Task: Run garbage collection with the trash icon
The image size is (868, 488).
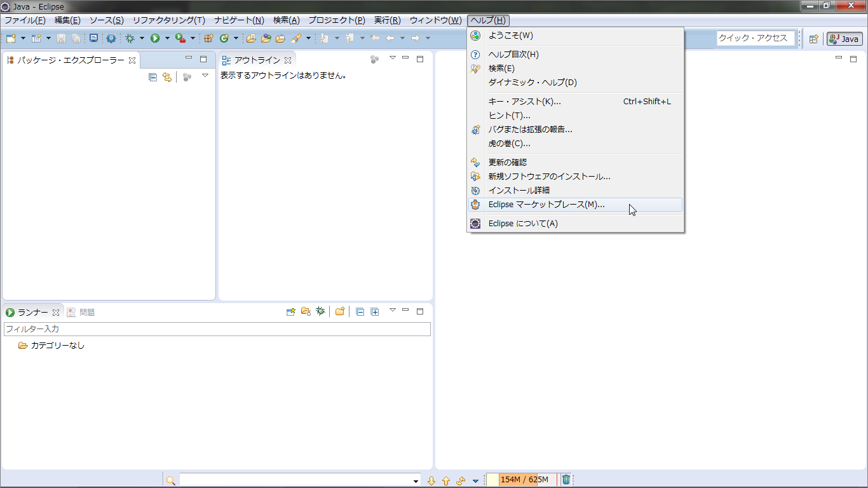Action: click(566, 480)
